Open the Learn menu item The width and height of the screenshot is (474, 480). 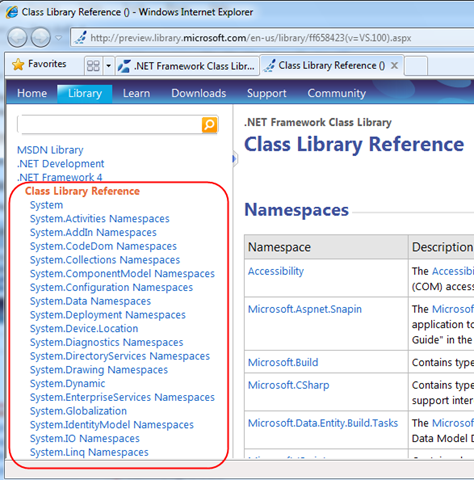coord(136,93)
